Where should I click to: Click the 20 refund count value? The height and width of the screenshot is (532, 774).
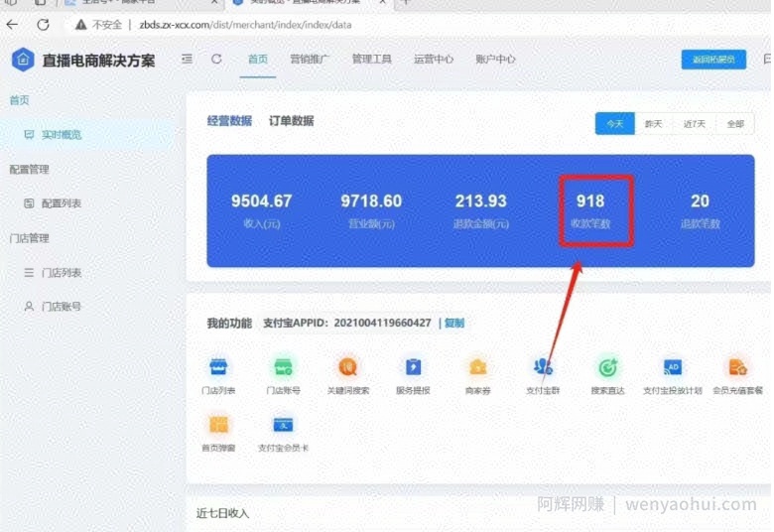coord(700,201)
